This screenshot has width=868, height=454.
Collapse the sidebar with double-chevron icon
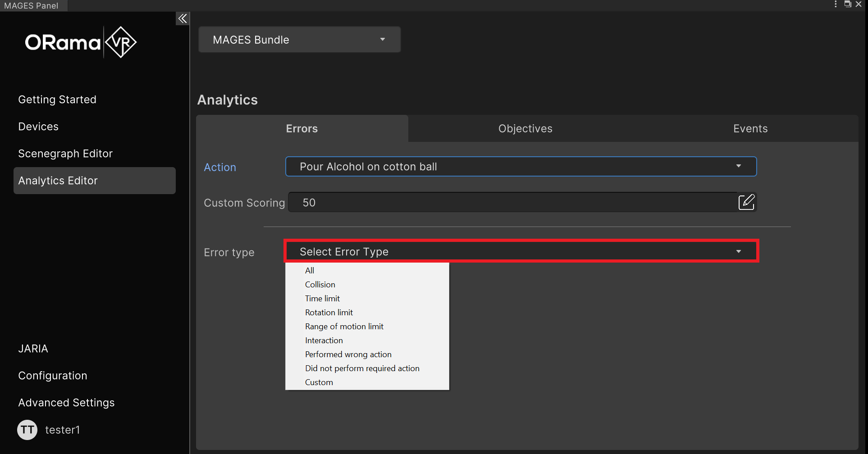coord(183,18)
